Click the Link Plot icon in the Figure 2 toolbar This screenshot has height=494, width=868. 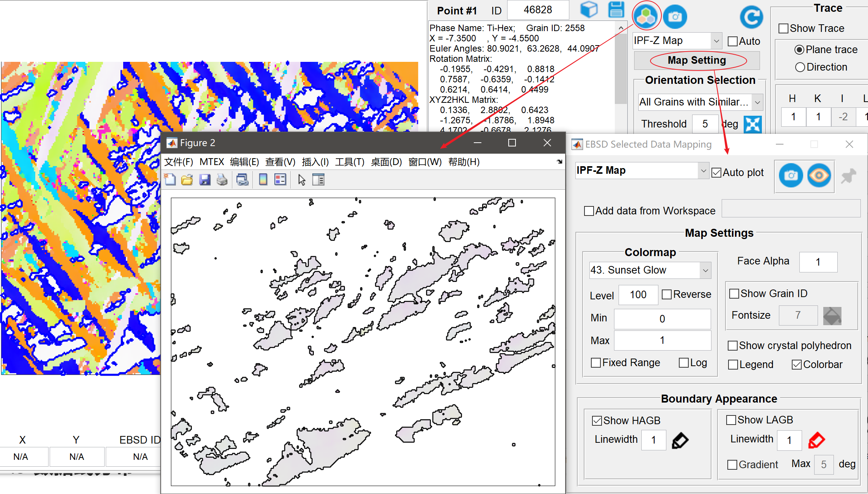(242, 179)
